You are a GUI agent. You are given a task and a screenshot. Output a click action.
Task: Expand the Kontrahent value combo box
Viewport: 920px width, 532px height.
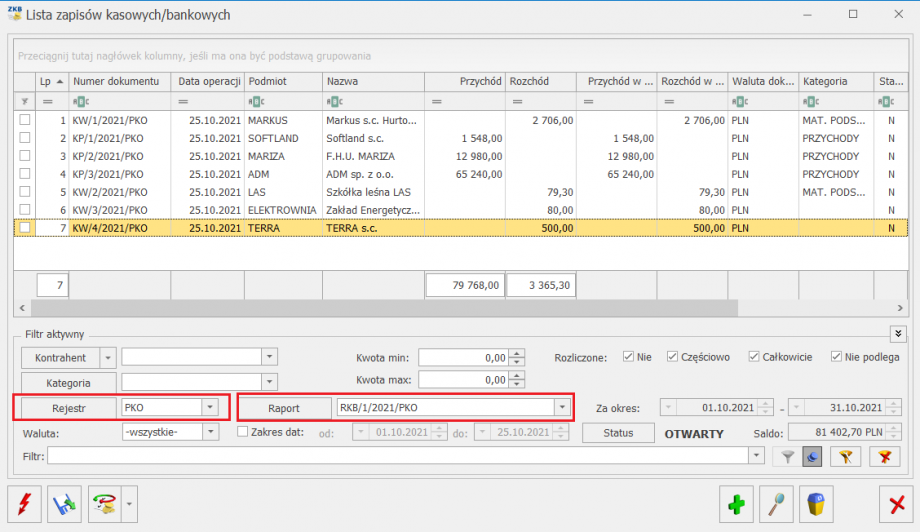pos(269,357)
